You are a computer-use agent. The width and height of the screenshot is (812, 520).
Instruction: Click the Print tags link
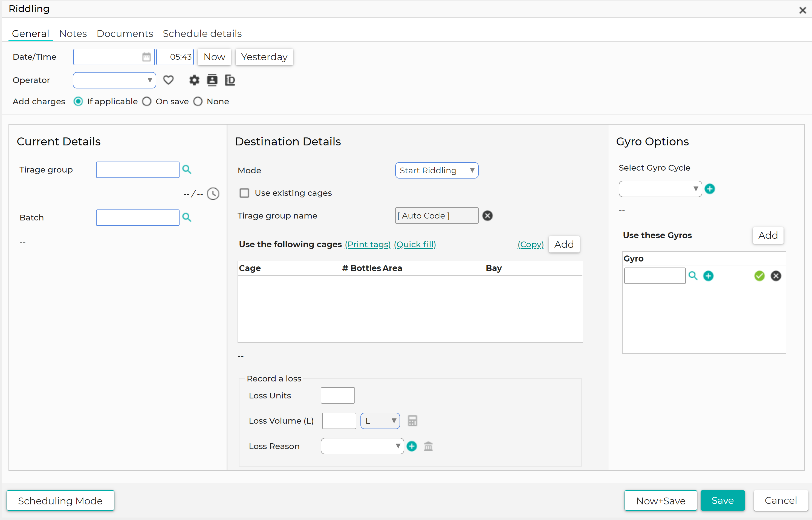pyautogui.click(x=368, y=244)
